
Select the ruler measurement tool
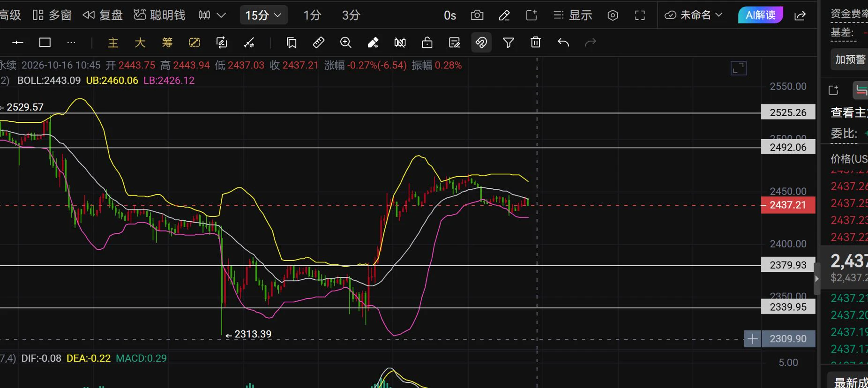pyautogui.click(x=319, y=43)
